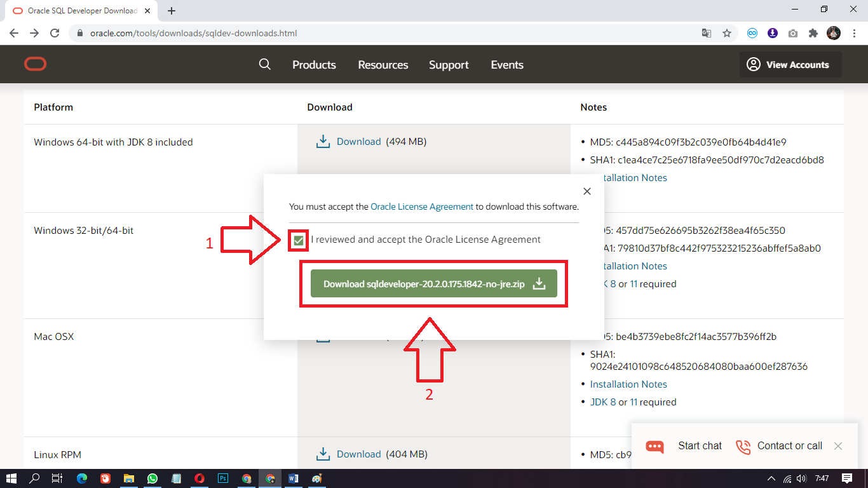Click the Start chat speech bubble icon
868x488 pixels.
point(656,447)
